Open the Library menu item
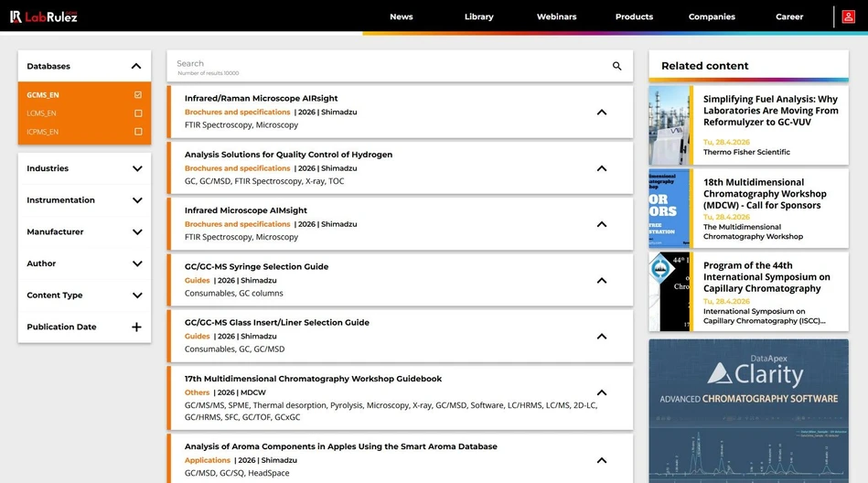The image size is (868, 483). pyautogui.click(x=478, y=16)
